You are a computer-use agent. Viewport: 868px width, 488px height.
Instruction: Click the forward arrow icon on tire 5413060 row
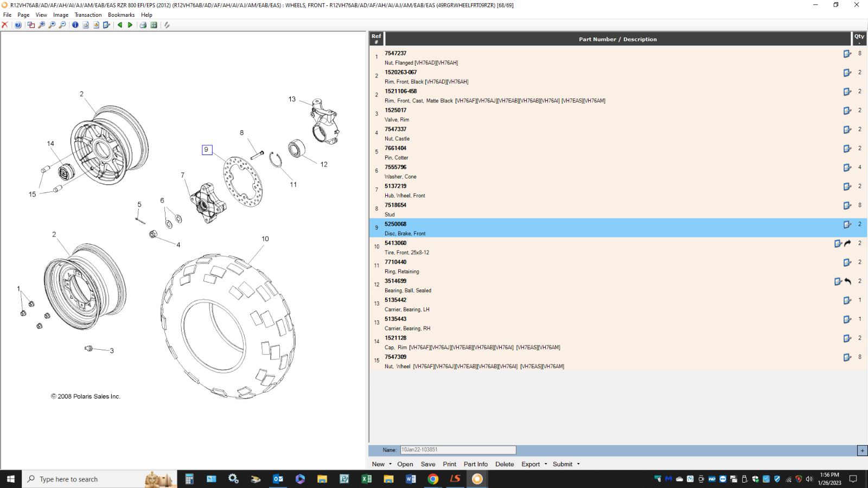[848, 243]
